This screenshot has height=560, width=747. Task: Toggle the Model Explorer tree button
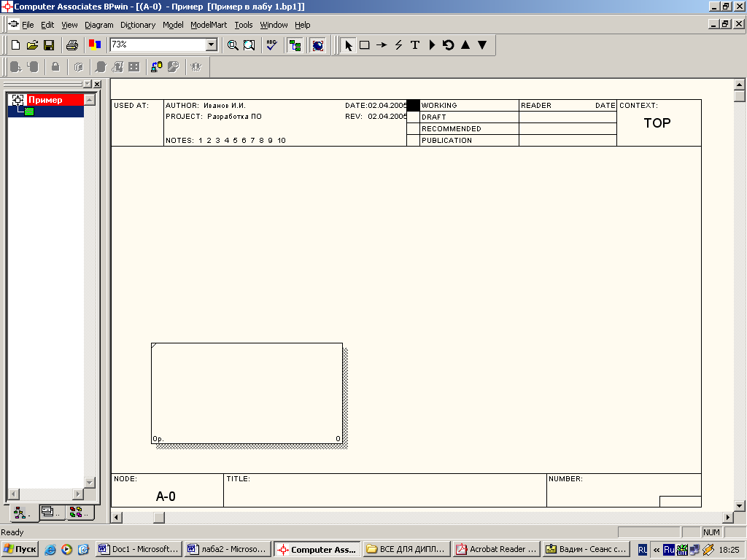click(x=295, y=45)
